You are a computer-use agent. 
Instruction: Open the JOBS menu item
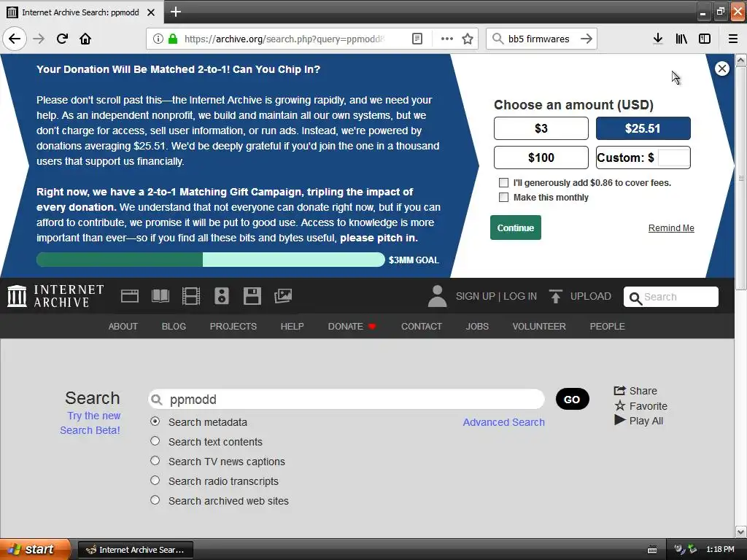click(x=477, y=326)
